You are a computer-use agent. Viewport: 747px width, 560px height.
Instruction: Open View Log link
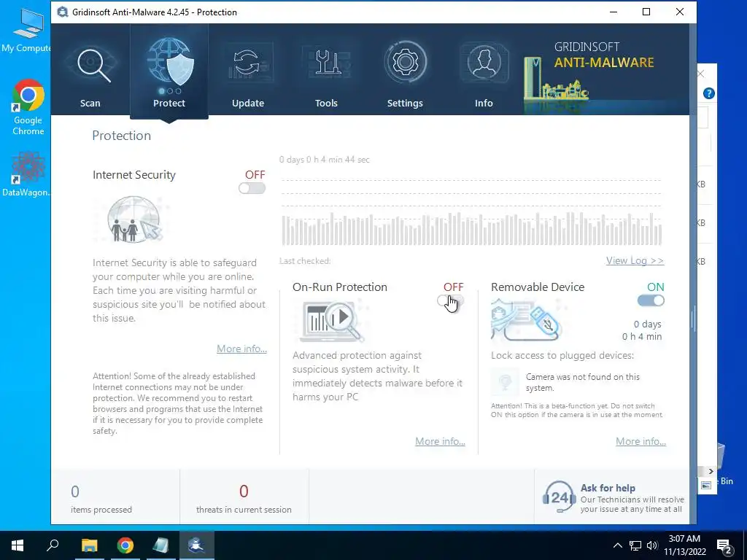coord(635,260)
